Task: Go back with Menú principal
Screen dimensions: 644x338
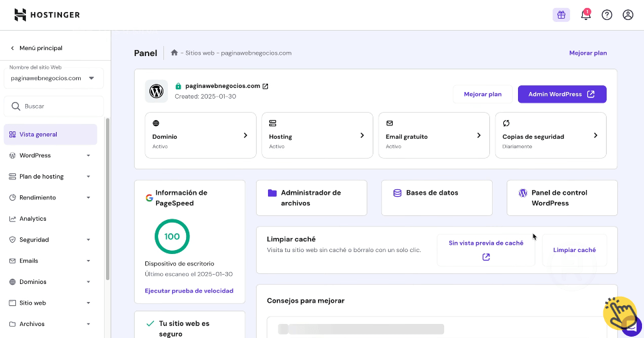Action: (x=37, y=48)
